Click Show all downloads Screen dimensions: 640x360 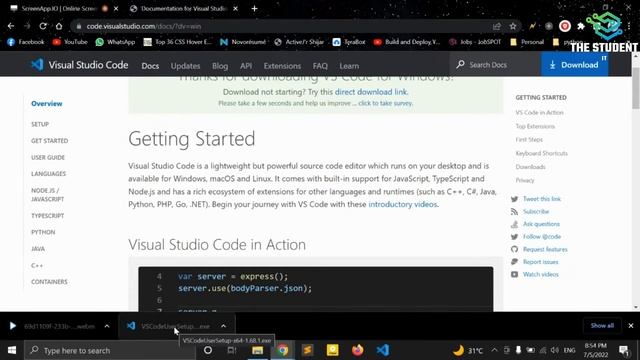pos(602,326)
